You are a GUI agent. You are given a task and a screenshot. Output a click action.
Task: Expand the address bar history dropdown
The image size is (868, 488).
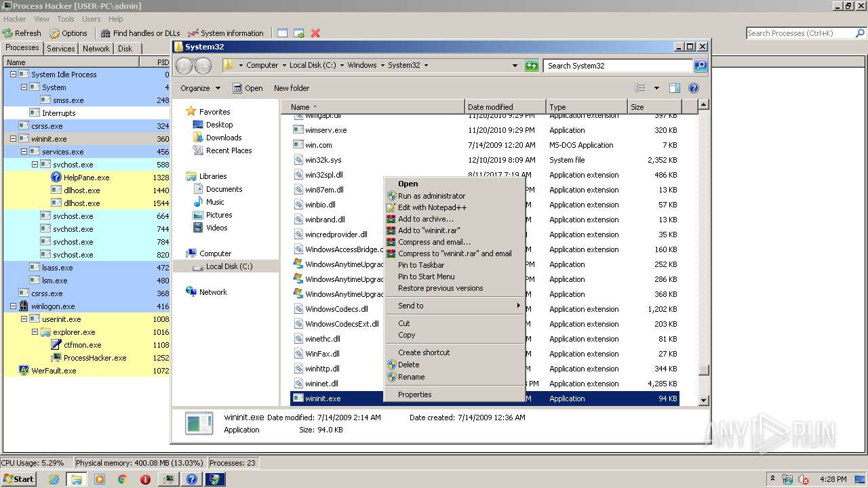(515, 66)
